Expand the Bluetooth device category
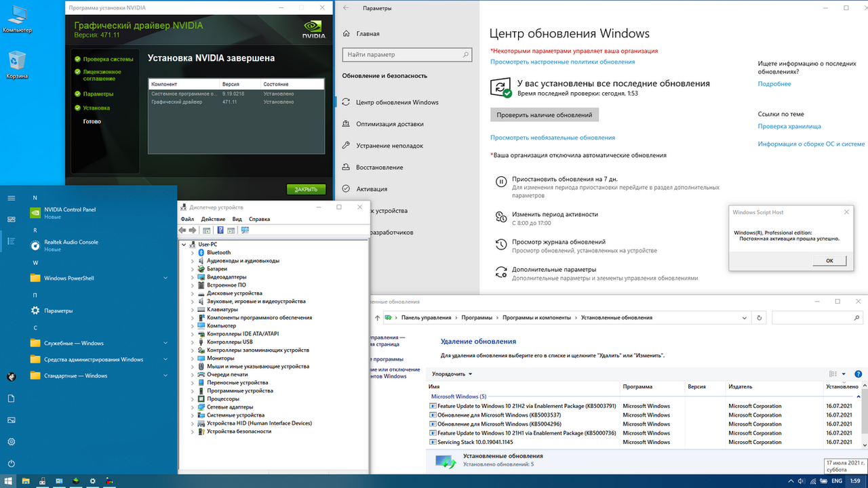The width and height of the screenshot is (868, 488). [193, 253]
